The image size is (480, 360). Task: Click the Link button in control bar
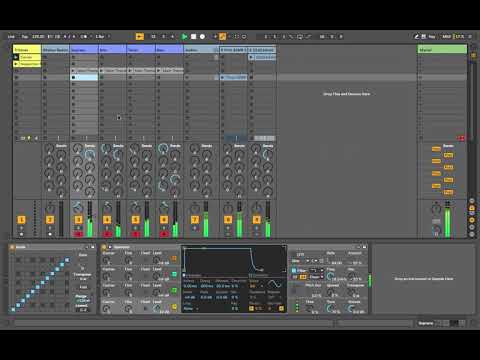(x=11, y=36)
